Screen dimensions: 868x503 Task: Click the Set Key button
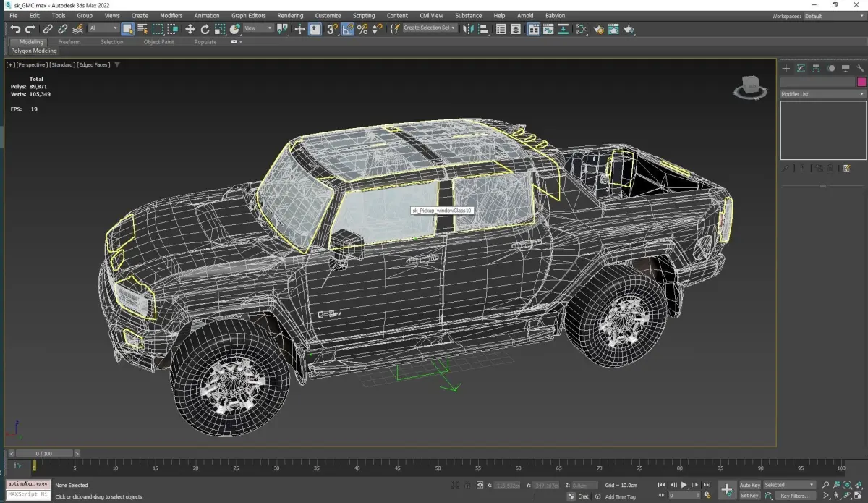(749, 496)
